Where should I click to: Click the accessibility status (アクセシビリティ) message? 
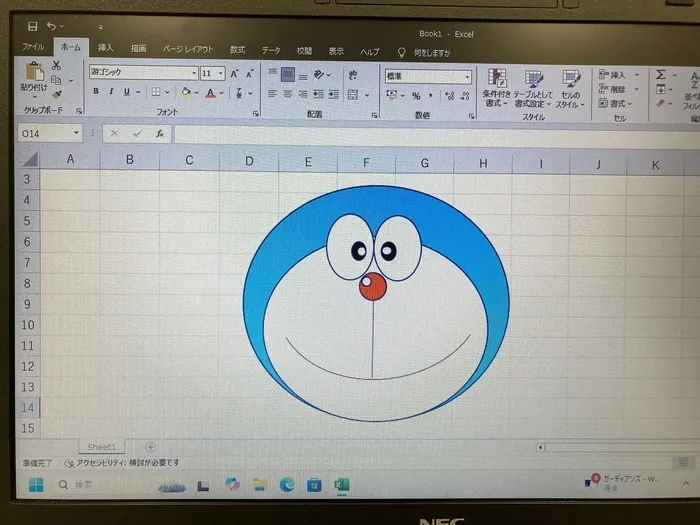point(122,463)
